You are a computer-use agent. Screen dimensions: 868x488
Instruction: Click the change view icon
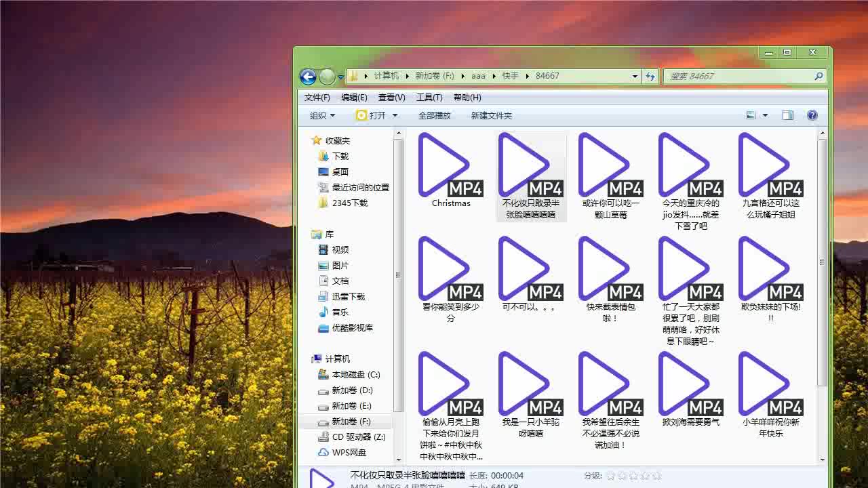coord(751,115)
